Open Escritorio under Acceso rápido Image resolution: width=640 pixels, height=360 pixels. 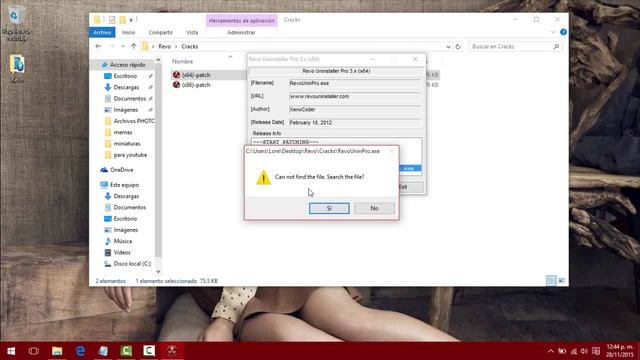tap(125, 76)
